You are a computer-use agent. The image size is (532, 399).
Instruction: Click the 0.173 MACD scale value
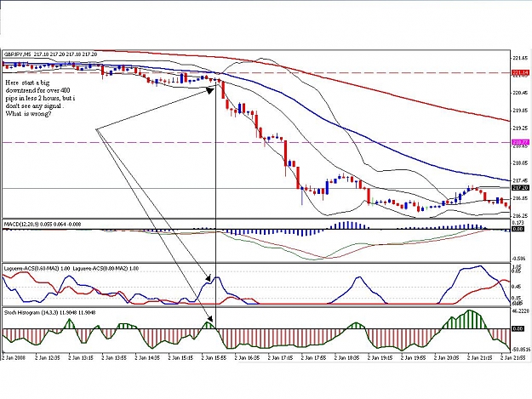[519, 223]
